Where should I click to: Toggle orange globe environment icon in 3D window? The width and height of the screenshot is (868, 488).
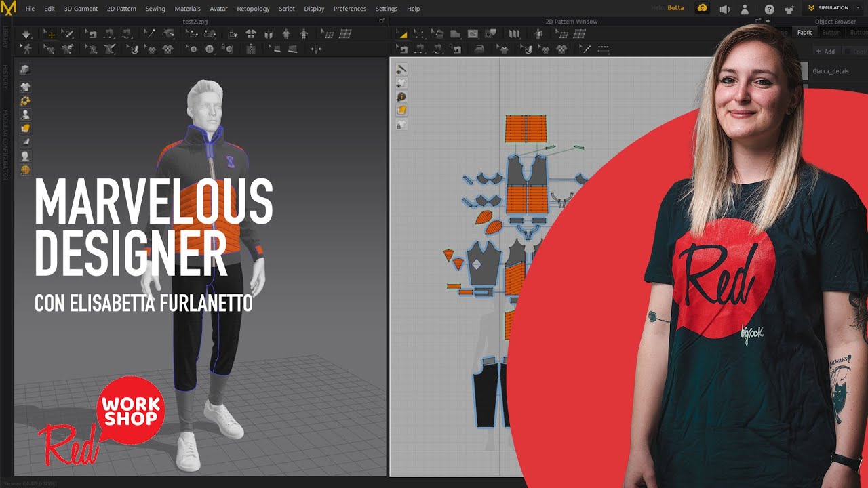tap(25, 169)
